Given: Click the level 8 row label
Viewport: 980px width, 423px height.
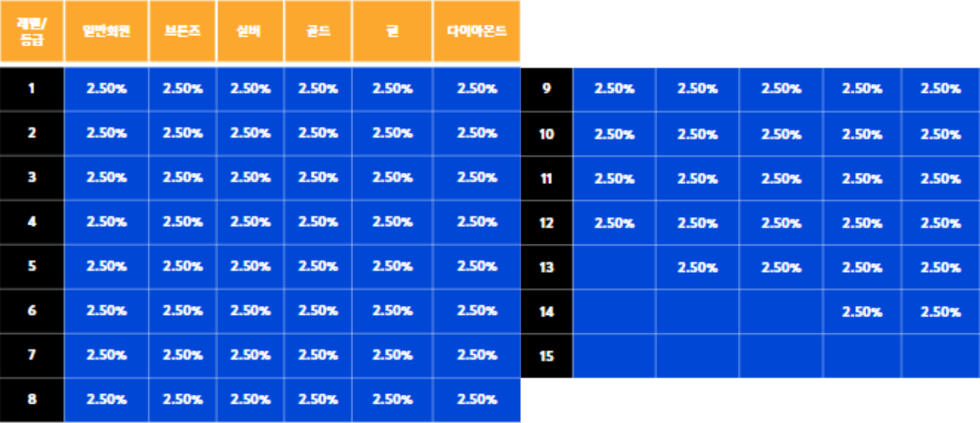Looking at the screenshot, I should pyautogui.click(x=32, y=400).
